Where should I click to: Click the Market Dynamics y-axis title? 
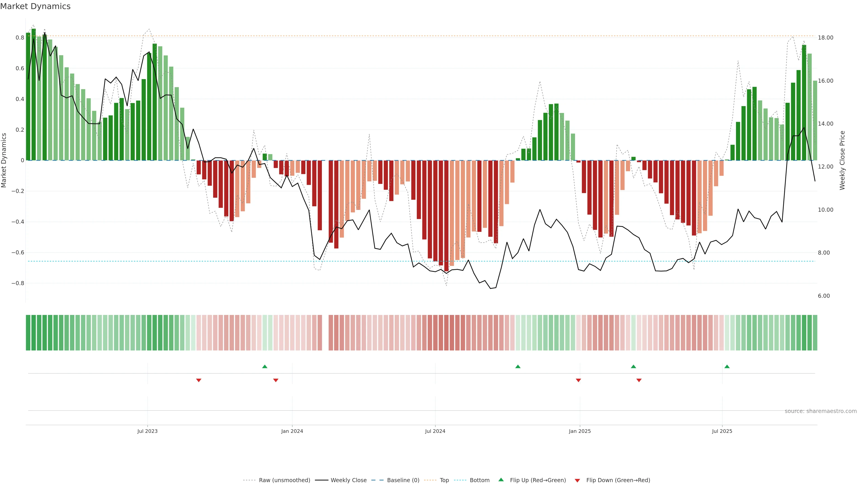[4, 160]
